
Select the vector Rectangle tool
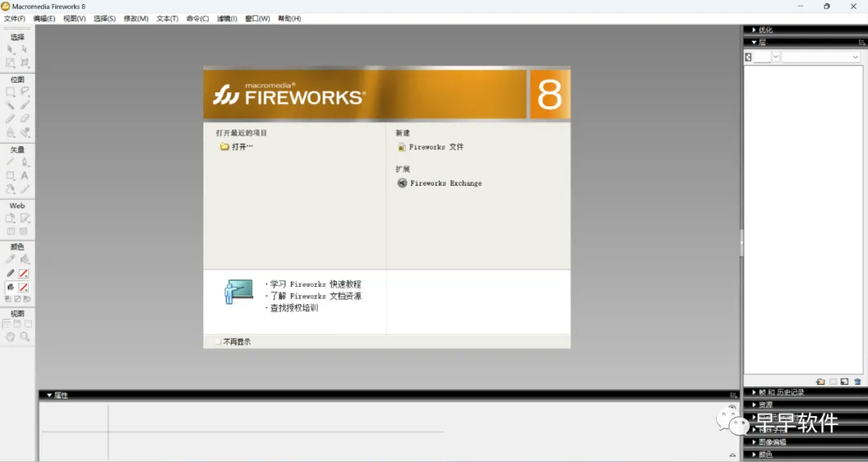[10, 175]
